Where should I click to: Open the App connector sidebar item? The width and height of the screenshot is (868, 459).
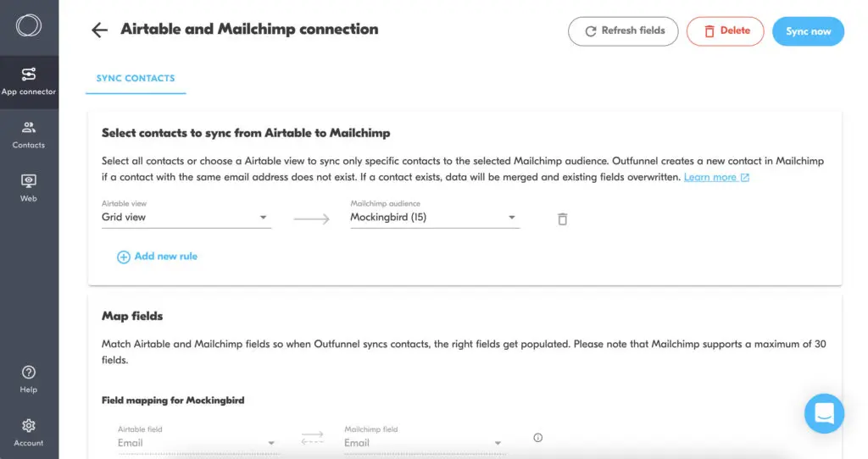(x=29, y=81)
